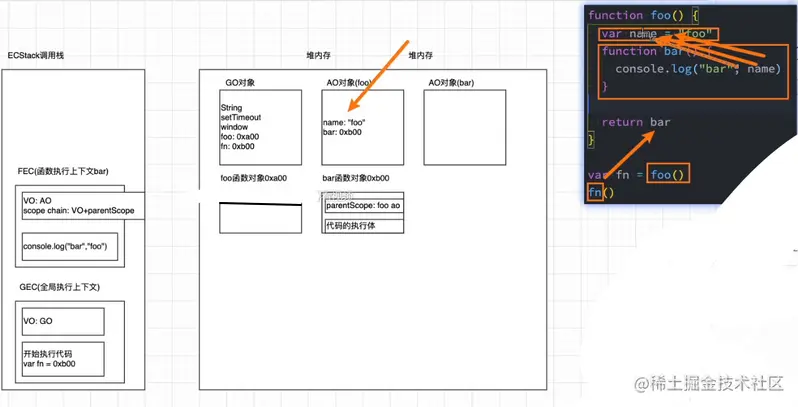Select the 'parentScope: foo ao' cell

point(363,206)
